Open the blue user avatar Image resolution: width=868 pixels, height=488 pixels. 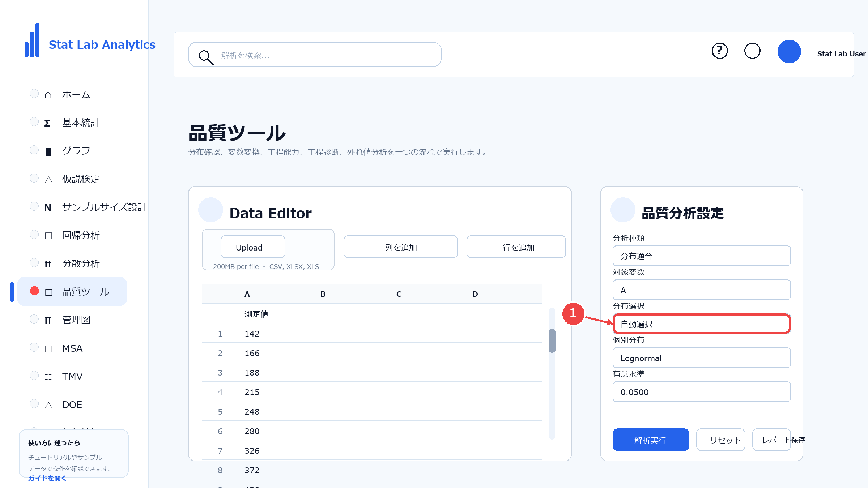789,51
